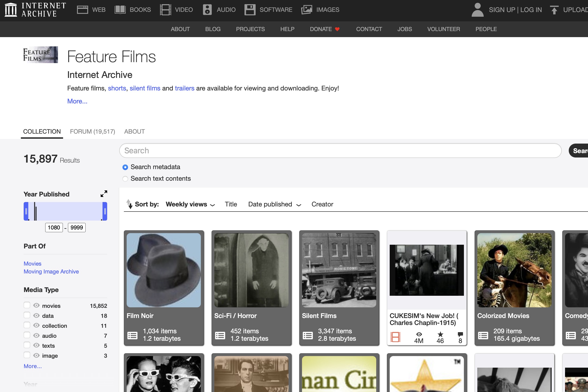Viewport: 588px width, 392px height.
Task: Open the Film Noir fedora thumbnail
Action: [x=164, y=270]
